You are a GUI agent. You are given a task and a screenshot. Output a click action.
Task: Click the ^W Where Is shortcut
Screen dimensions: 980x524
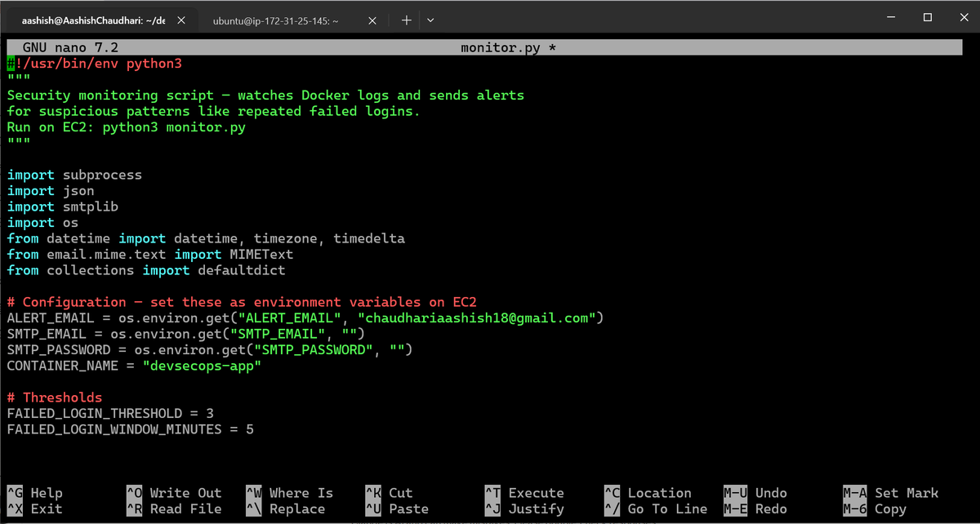(290, 493)
